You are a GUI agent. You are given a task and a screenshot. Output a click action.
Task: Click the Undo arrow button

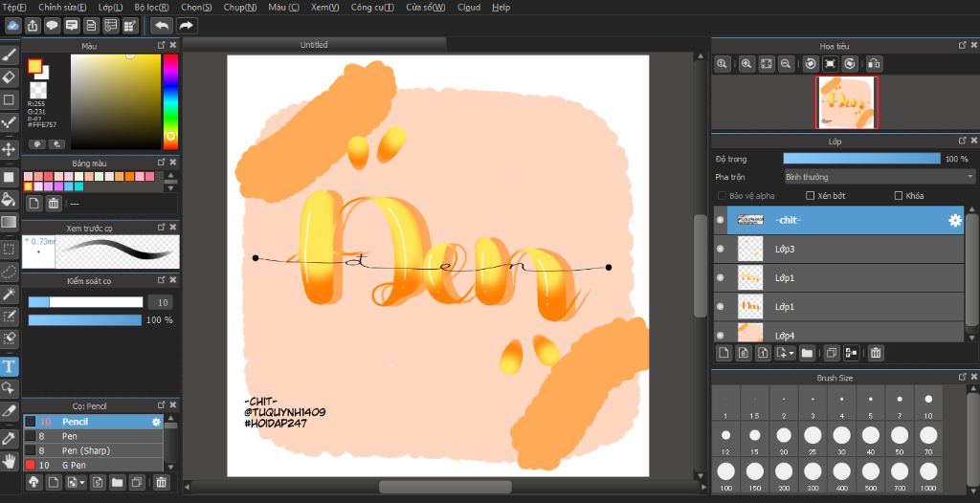[162, 26]
